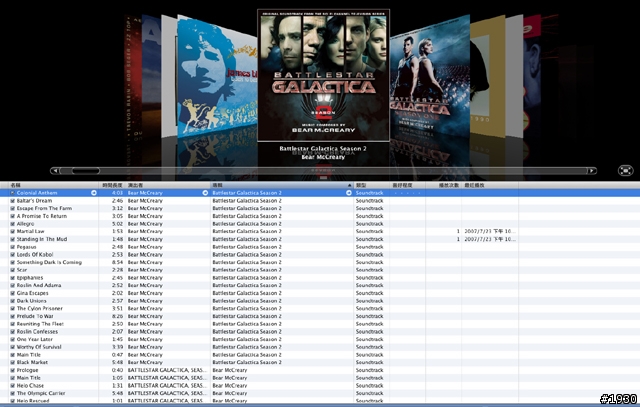Select the Main Title track lasting 1:05
640x407 pixels.
coord(29,378)
